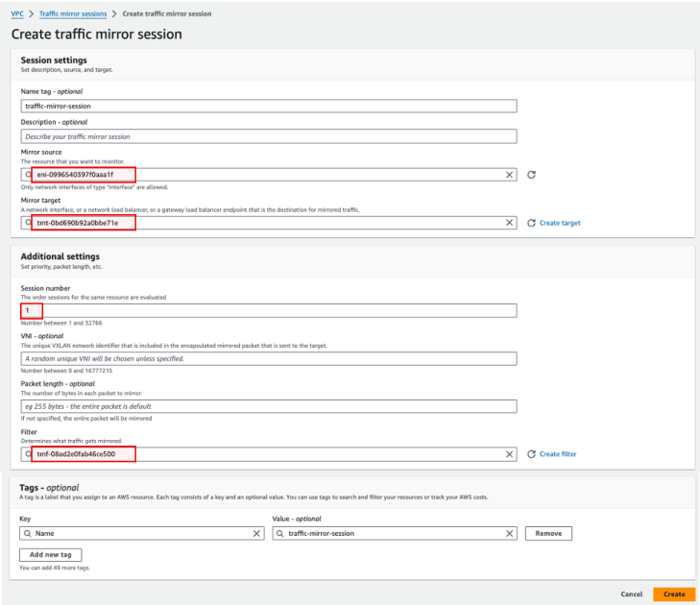The width and height of the screenshot is (700, 605).
Task: Cancel the session creation
Action: click(x=632, y=594)
